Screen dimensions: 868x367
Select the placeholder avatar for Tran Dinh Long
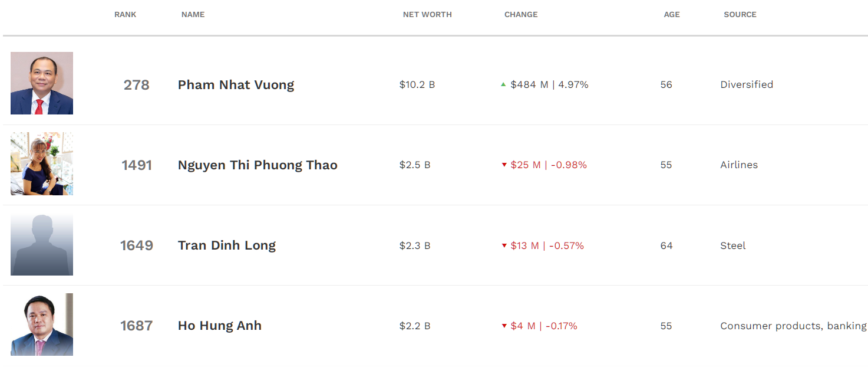coord(42,244)
